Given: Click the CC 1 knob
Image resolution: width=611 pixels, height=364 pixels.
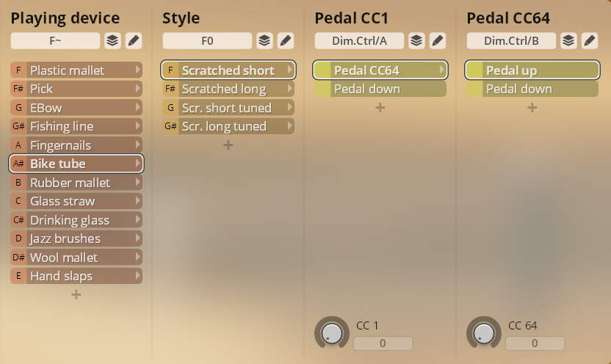Looking at the screenshot, I should (332, 333).
